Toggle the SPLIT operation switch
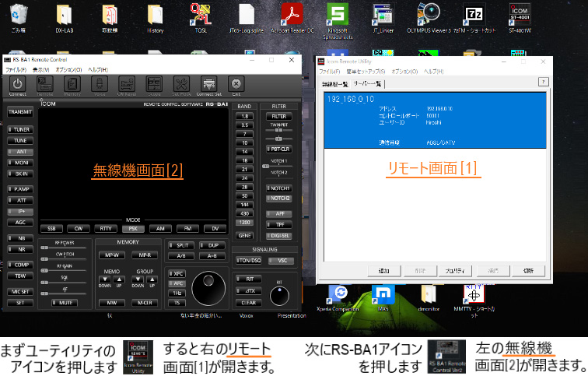The width and height of the screenshot is (588, 376). coord(181,245)
